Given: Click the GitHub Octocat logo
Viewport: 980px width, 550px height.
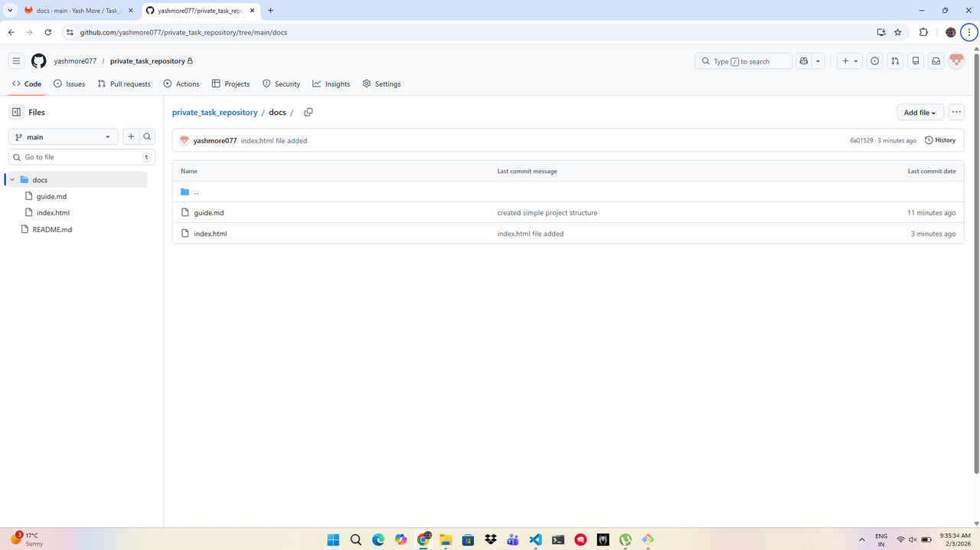Looking at the screenshot, I should click(39, 61).
